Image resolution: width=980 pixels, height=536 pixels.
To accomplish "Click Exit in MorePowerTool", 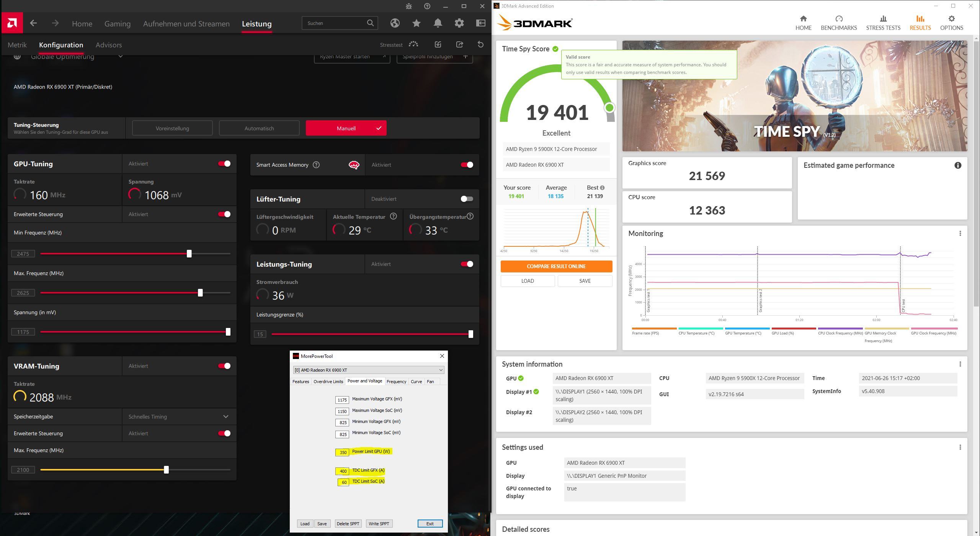I will click(x=430, y=524).
